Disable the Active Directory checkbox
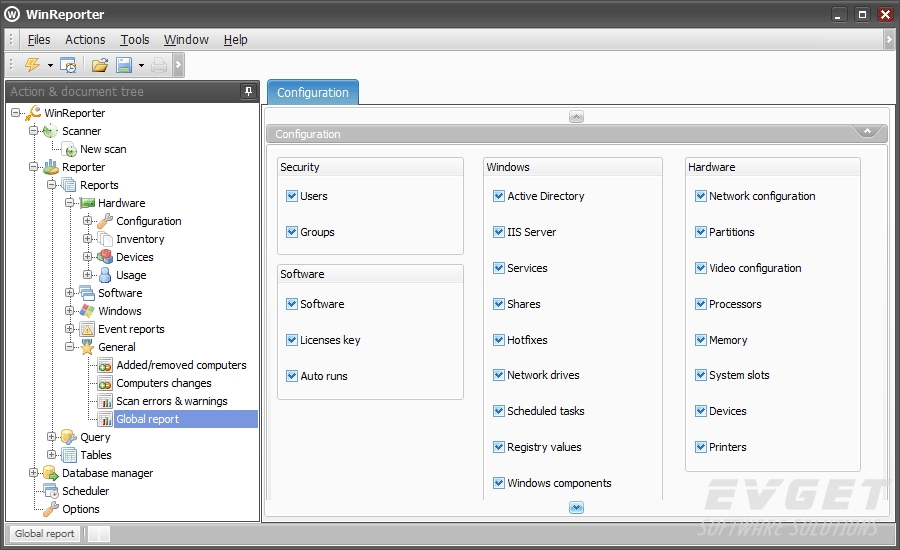This screenshot has width=900, height=550. [499, 196]
